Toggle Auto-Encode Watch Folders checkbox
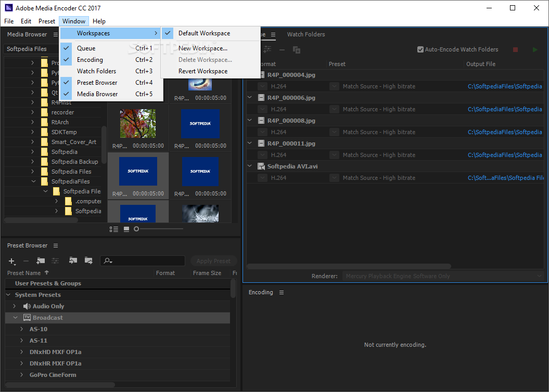549x392 pixels. (x=420, y=50)
